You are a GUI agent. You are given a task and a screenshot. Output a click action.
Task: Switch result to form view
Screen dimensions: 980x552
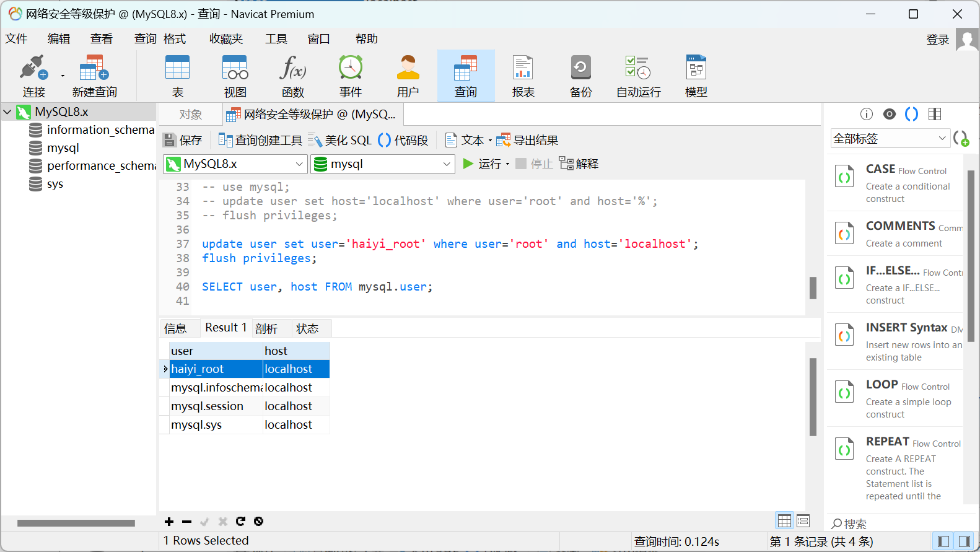point(803,521)
